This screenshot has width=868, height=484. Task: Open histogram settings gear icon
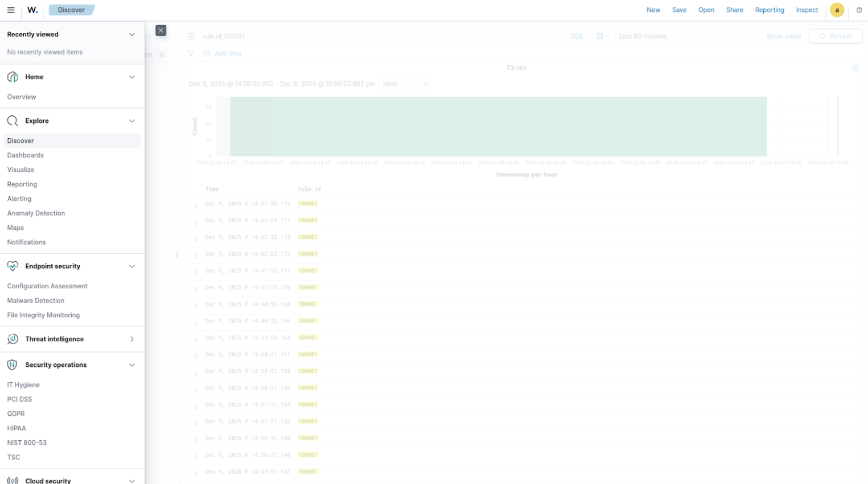click(x=855, y=68)
